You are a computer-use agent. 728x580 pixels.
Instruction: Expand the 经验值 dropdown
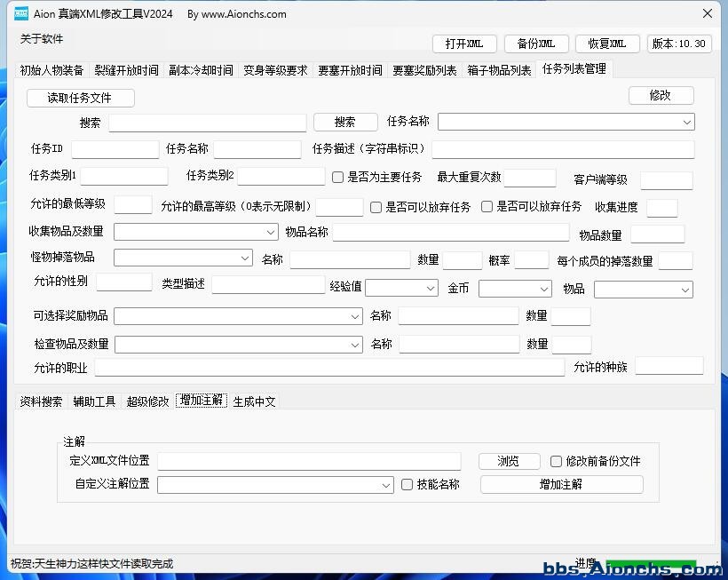(401, 288)
